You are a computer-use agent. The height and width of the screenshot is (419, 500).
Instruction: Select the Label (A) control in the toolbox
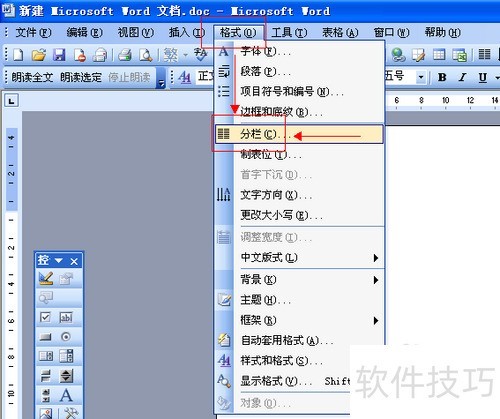[x=66, y=395]
